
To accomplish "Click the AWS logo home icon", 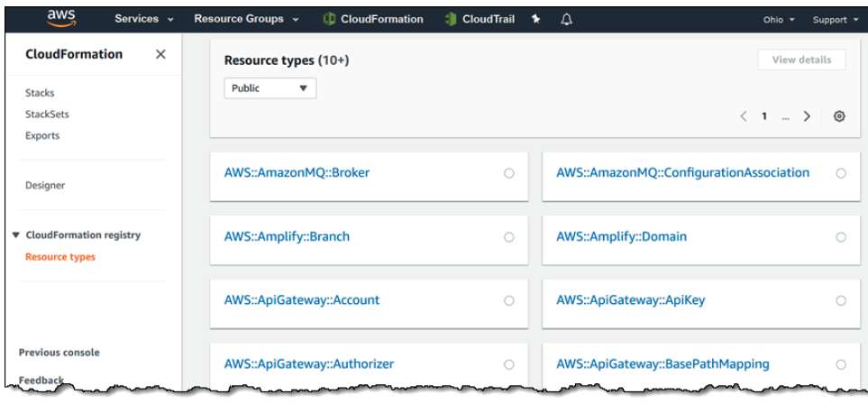I will (x=61, y=19).
